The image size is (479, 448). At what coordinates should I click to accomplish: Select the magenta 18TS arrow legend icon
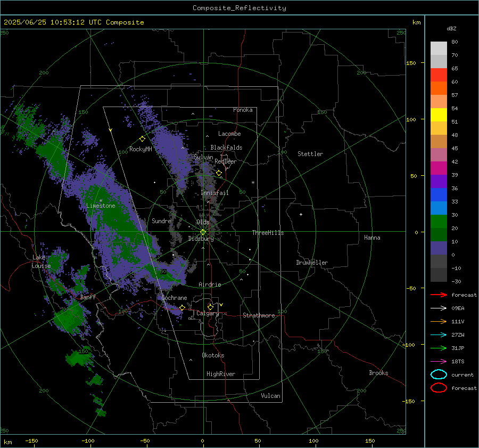[439, 362]
